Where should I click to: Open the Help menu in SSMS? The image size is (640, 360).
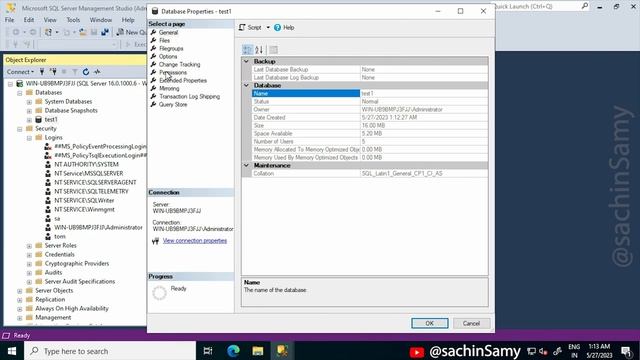point(128,20)
